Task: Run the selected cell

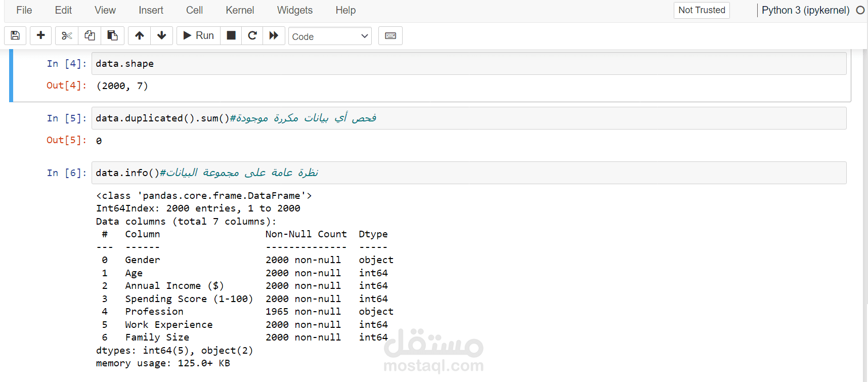Action: point(198,35)
